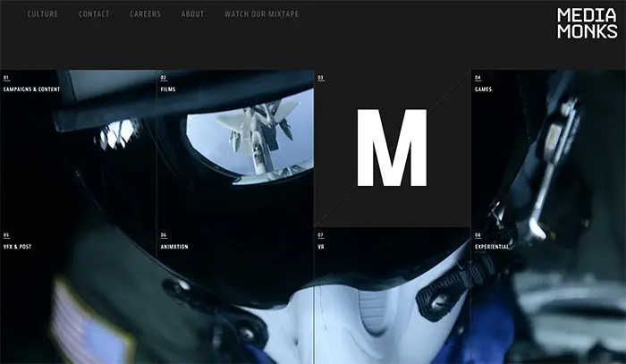Click the 08 number label
The height and width of the screenshot is (364, 626).
478,235
